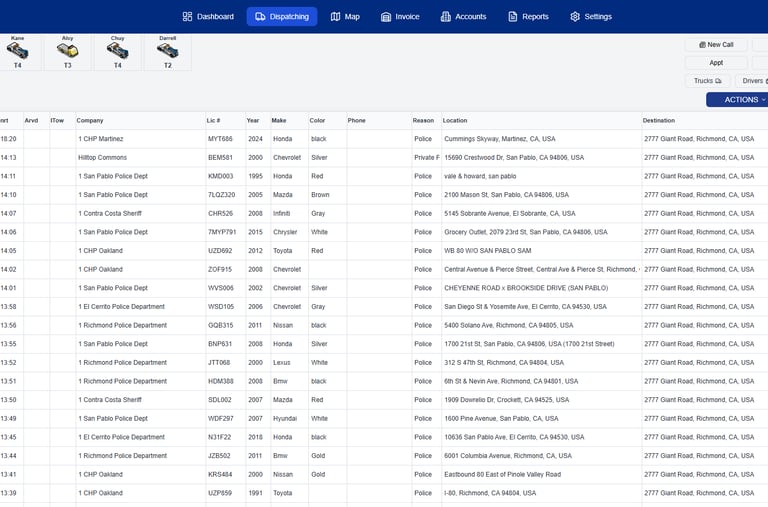Click location 2100 Mason St, San Pablo

[506, 195]
